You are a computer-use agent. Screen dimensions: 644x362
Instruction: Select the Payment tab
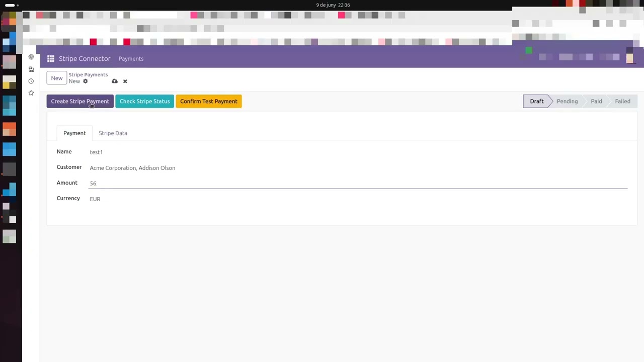74,133
